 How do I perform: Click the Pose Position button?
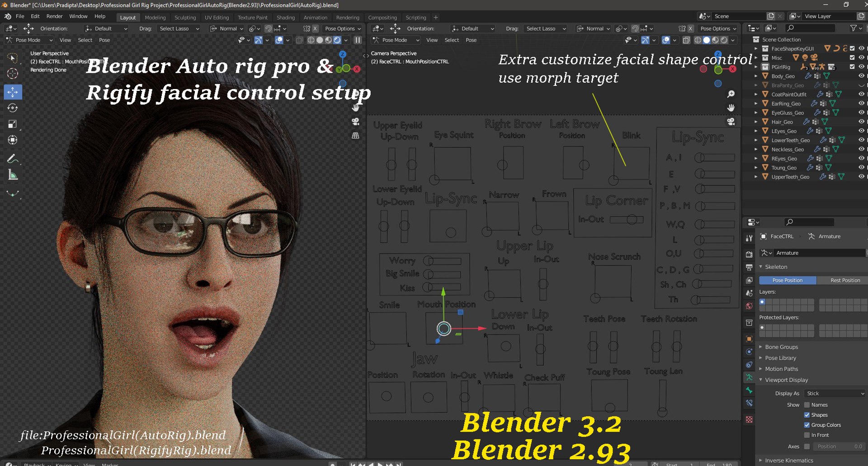click(x=788, y=280)
